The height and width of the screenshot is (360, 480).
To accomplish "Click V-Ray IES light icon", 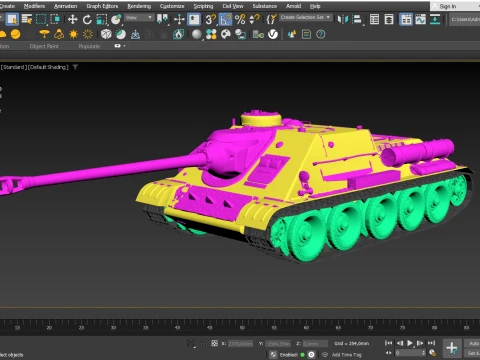I will (x=59, y=34).
